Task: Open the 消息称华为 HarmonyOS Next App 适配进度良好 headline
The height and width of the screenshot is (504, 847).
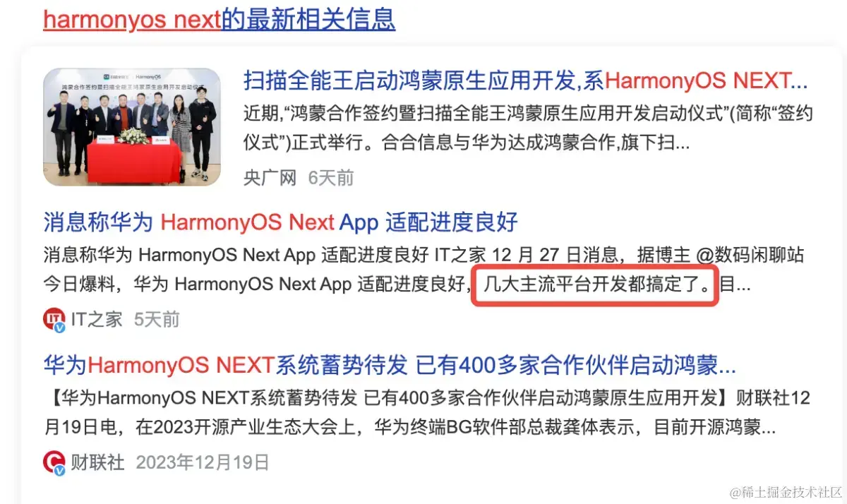Action: point(281,222)
